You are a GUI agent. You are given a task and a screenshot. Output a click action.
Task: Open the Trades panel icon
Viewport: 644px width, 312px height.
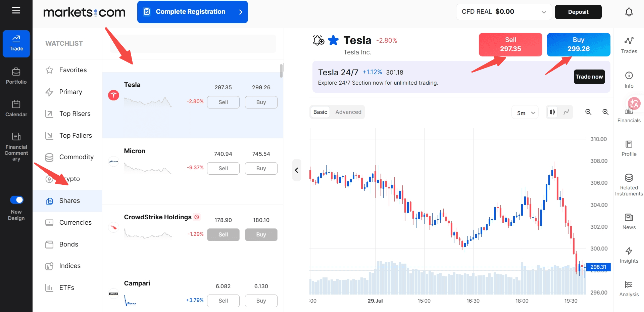coord(629,45)
